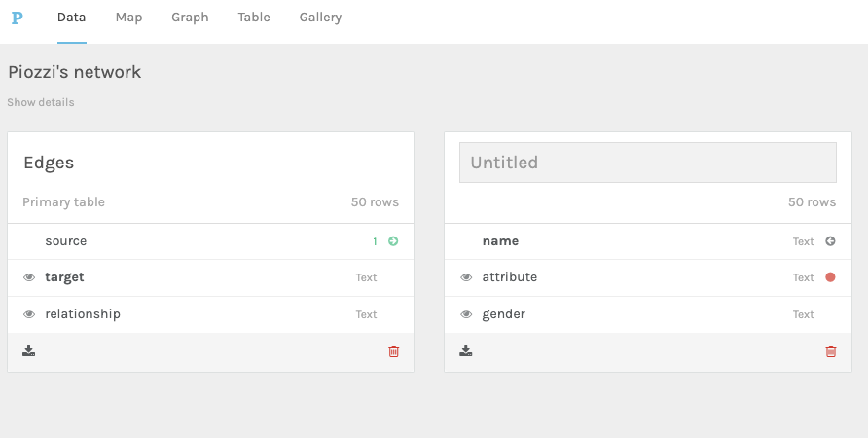Expand the source dimension row

coord(210,241)
